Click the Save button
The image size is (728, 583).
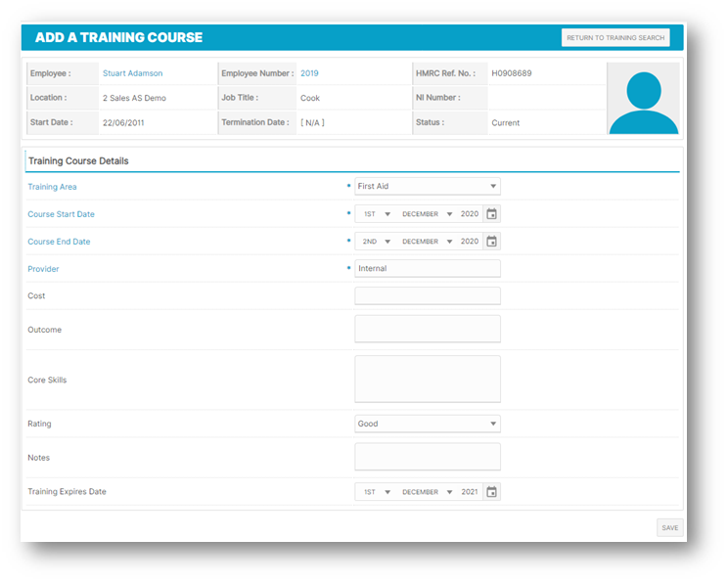[670, 528]
